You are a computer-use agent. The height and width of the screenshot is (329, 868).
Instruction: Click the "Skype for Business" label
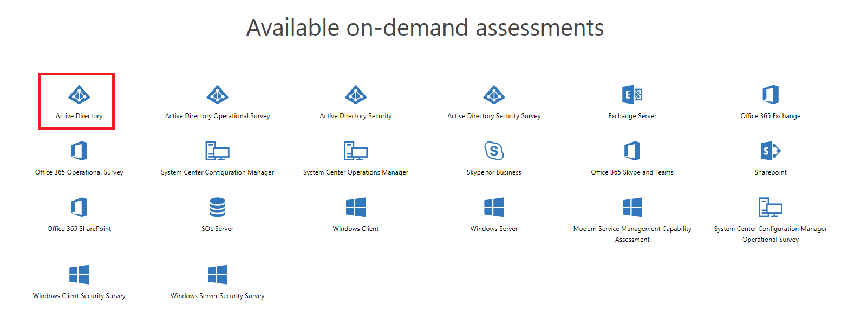[x=494, y=172]
